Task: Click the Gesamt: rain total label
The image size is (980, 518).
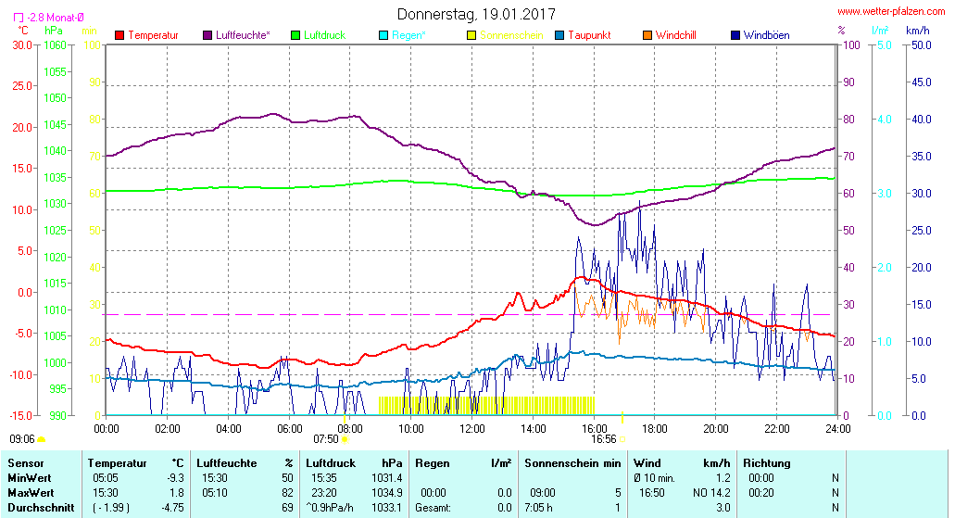Action: click(x=433, y=508)
